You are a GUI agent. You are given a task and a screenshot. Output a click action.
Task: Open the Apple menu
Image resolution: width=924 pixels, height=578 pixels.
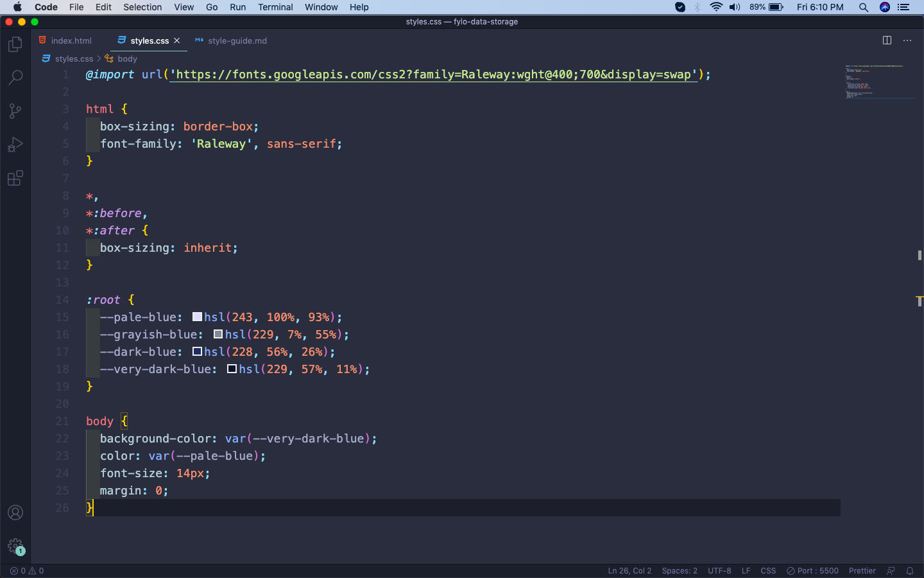tap(17, 7)
